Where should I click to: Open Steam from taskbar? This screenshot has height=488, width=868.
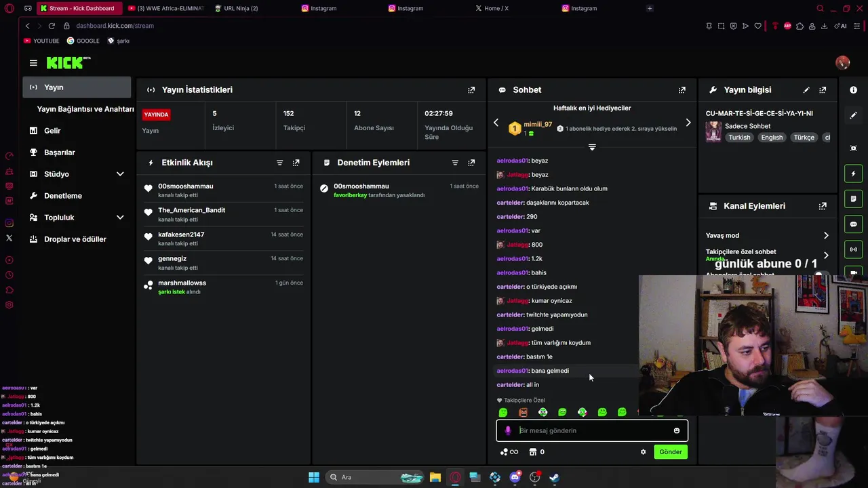coord(554,477)
